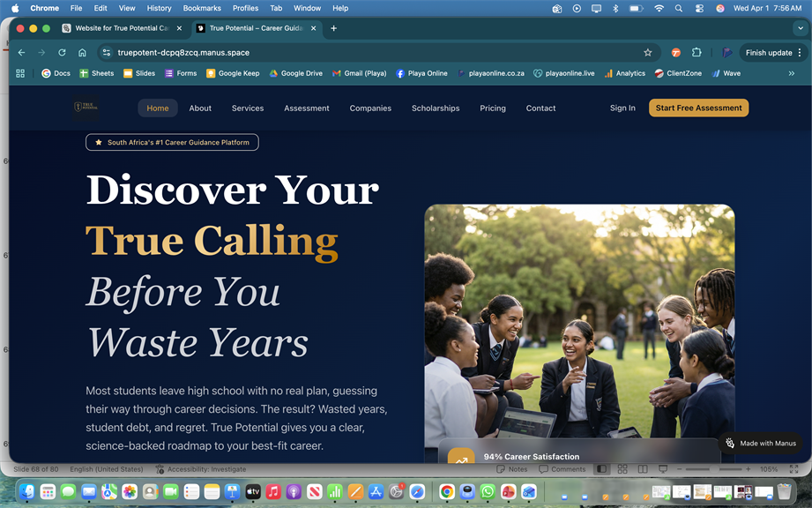Screen dimensions: 812x508
Task: Click the students hero image
Action: [x=579, y=332]
